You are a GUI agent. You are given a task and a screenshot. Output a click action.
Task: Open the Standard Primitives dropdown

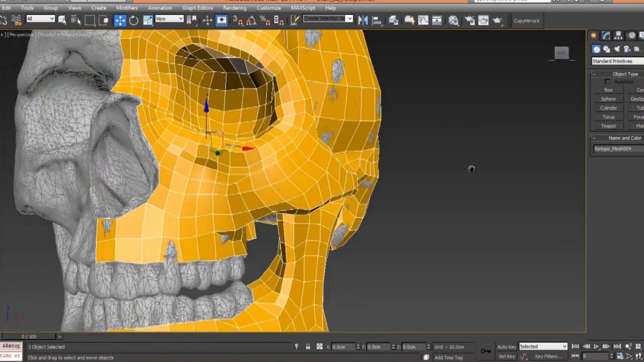coord(617,61)
